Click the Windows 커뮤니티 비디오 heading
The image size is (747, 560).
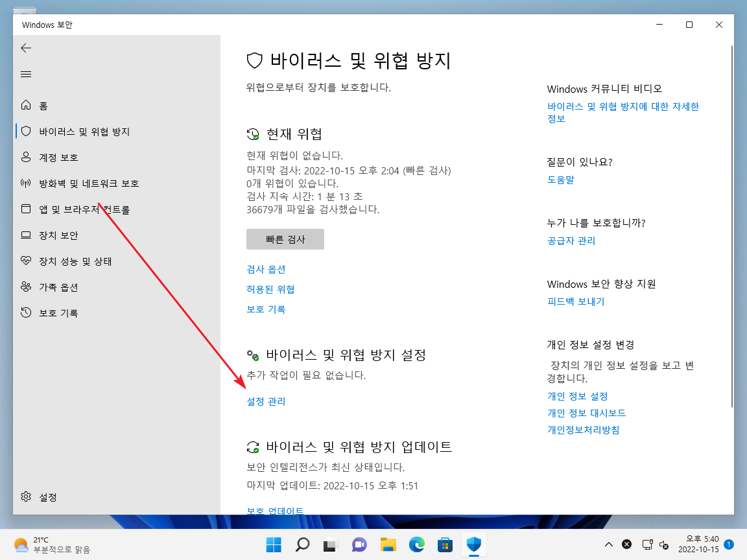pyautogui.click(x=604, y=89)
